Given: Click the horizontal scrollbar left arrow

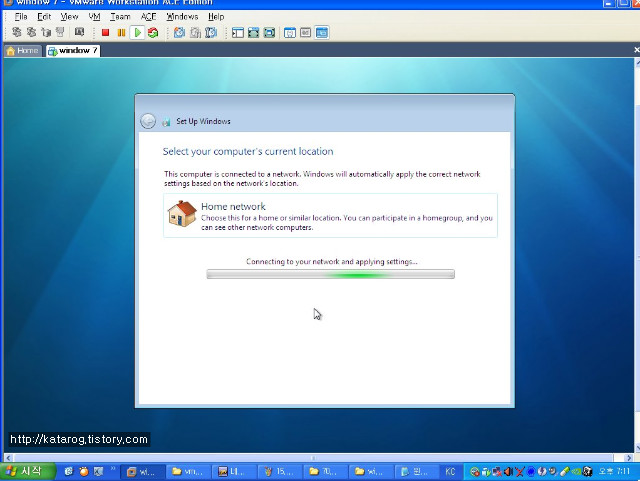Looking at the screenshot, I should 8,458.
